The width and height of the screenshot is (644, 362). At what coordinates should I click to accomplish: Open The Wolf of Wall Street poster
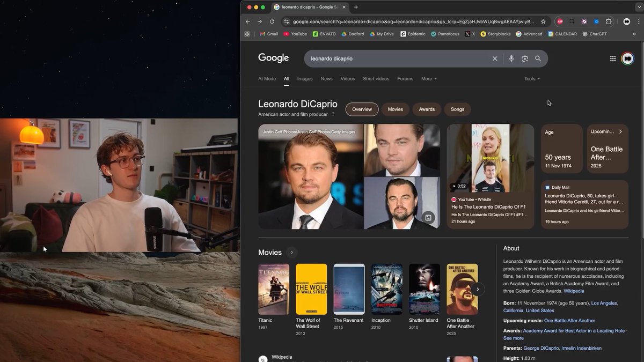click(x=311, y=289)
